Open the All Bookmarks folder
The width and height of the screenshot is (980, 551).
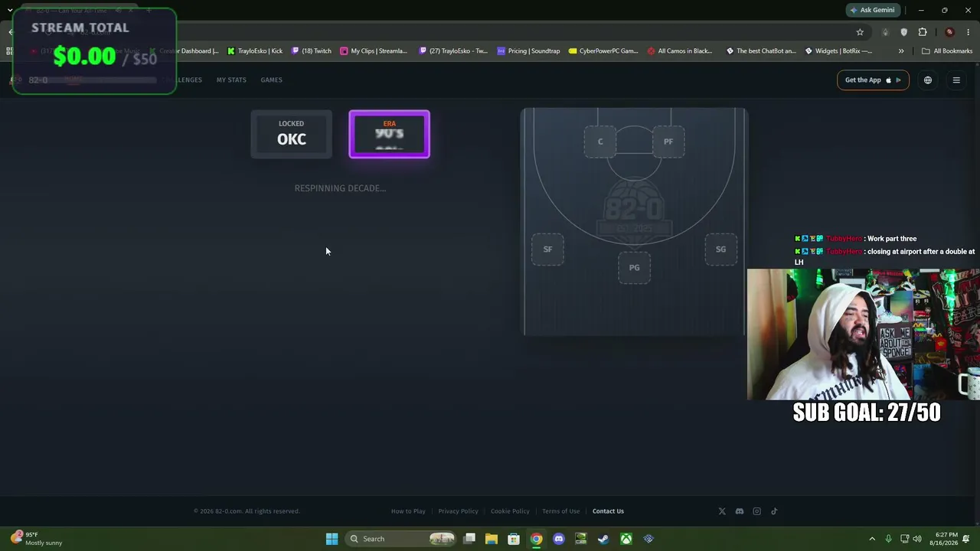tap(947, 51)
